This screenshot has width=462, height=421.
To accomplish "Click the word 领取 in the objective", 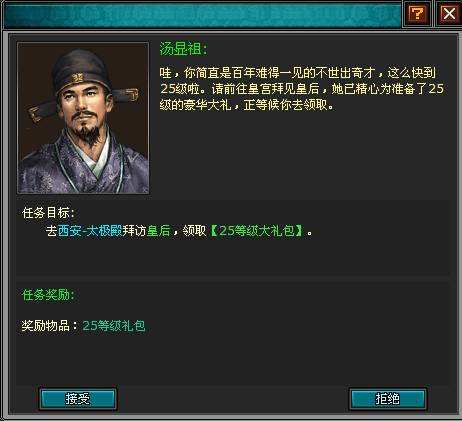I will coord(195,231).
